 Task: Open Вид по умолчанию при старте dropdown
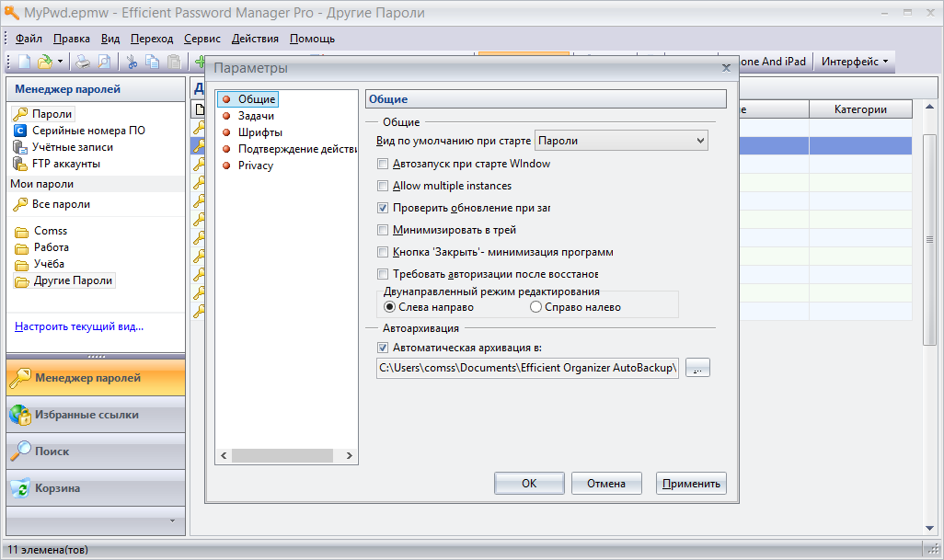(621, 141)
